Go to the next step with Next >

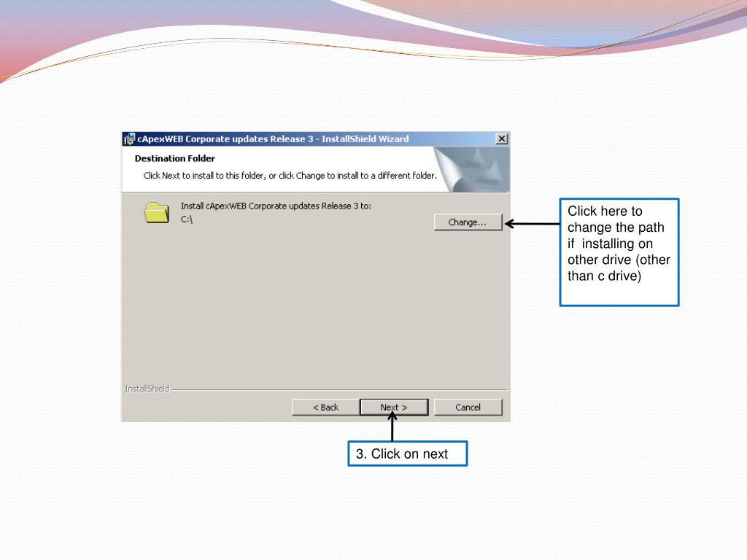pyautogui.click(x=394, y=407)
